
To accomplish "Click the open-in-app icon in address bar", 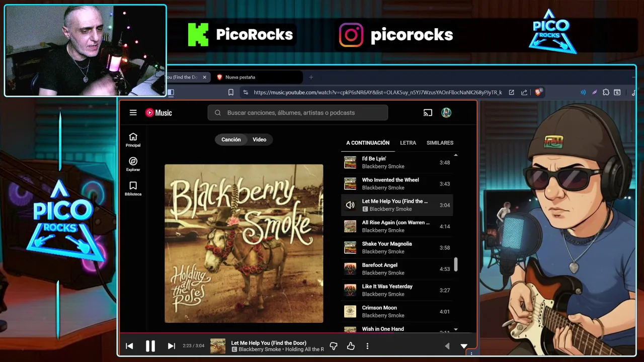I will (x=511, y=92).
